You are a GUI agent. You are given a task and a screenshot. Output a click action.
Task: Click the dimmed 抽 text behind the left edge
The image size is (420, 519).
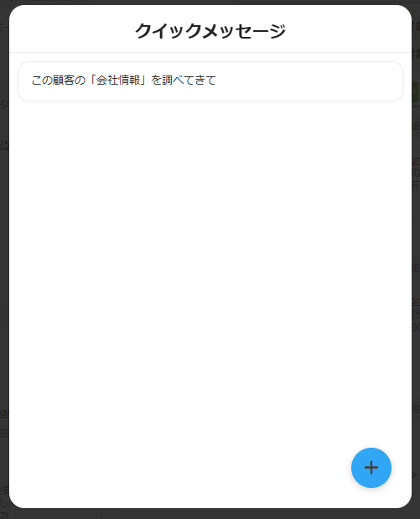coord(4,433)
